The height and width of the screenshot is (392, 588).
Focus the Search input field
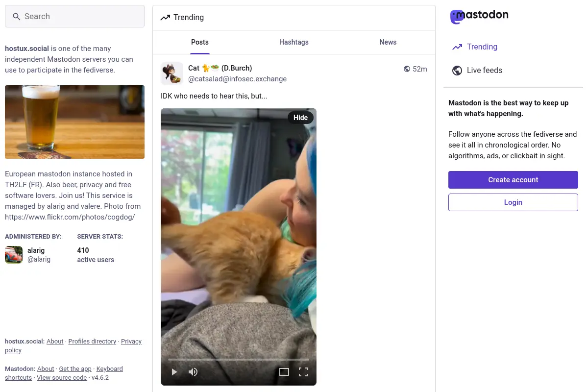(x=74, y=16)
